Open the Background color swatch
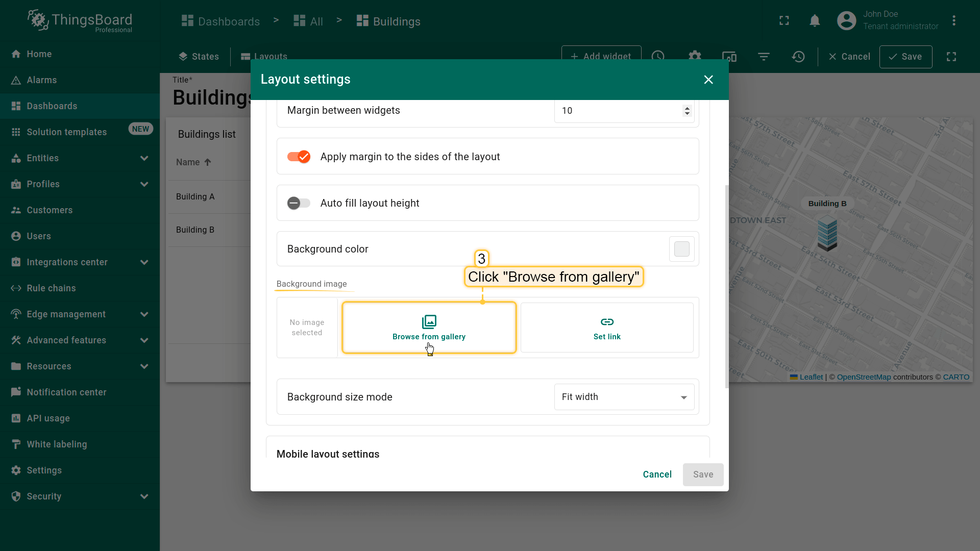The height and width of the screenshot is (551, 980). tap(681, 249)
